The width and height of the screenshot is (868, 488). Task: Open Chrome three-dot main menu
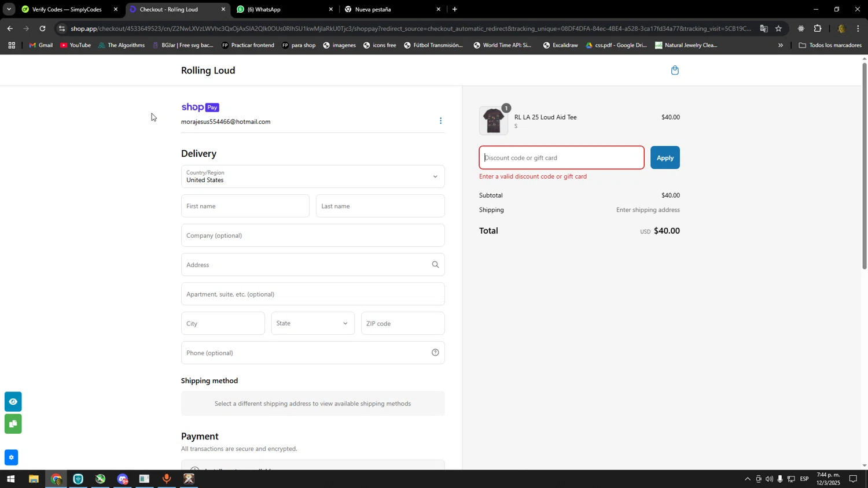click(x=858, y=28)
